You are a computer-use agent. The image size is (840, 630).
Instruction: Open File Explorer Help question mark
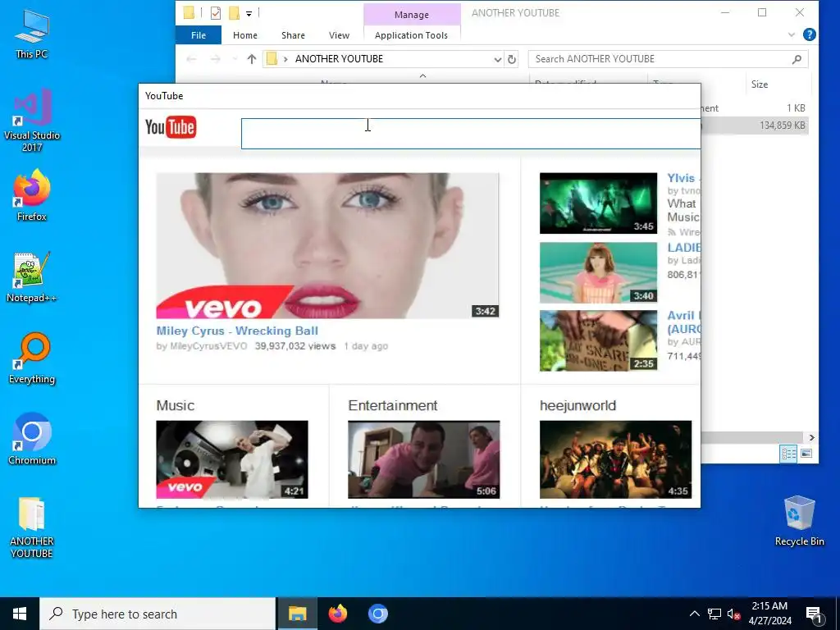tap(810, 34)
